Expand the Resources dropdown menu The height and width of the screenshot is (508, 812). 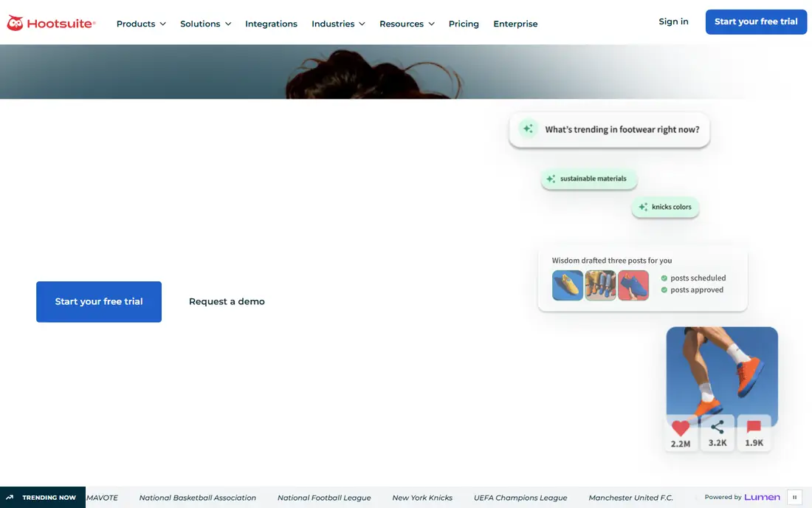(407, 24)
